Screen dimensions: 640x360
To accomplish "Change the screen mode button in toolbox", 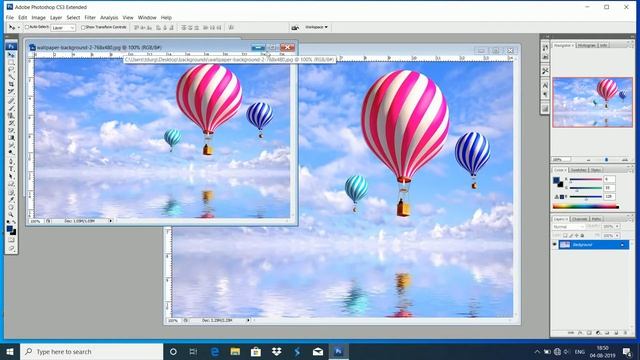I will click(11, 248).
